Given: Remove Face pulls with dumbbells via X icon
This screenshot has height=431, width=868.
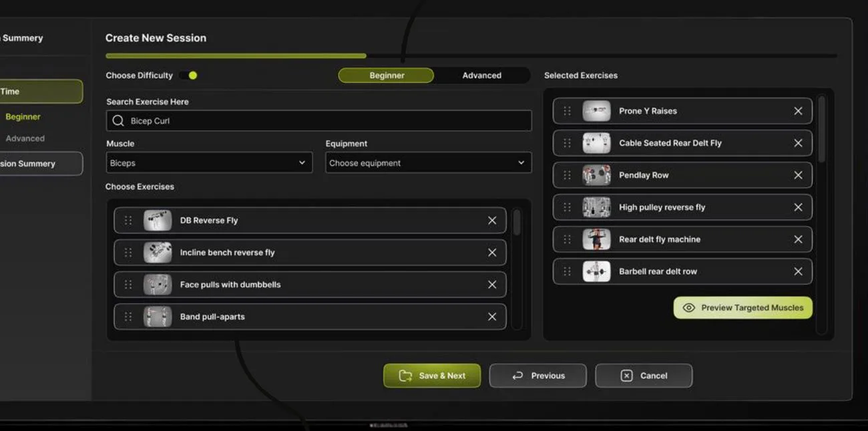Looking at the screenshot, I should point(492,285).
